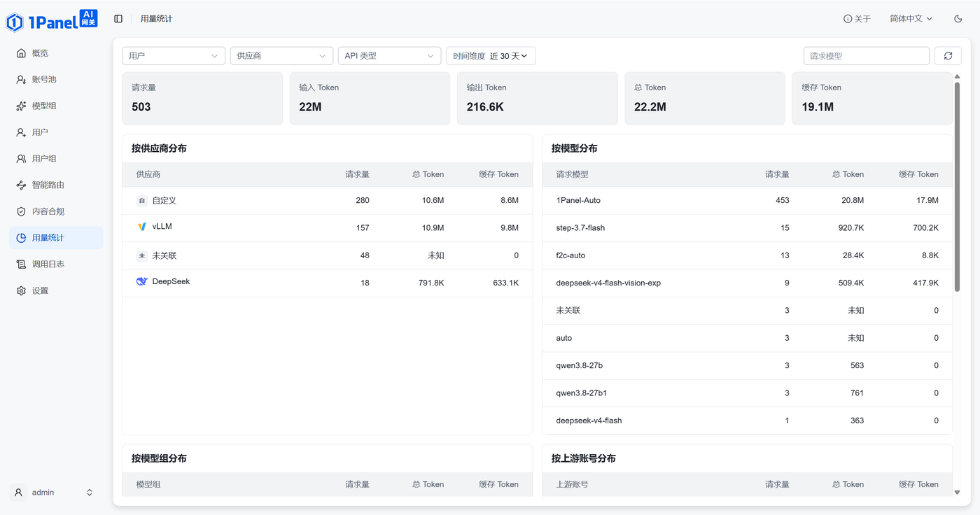Viewport: 980px width, 515px height.
Task: Click the info icon next to 关于
Action: [848, 19]
